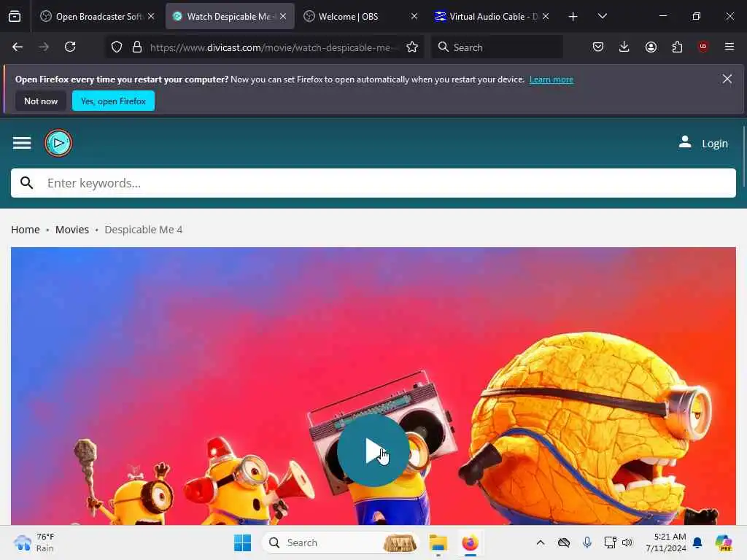Click the Login link
This screenshot has height=560, width=747.
tap(715, 144)
